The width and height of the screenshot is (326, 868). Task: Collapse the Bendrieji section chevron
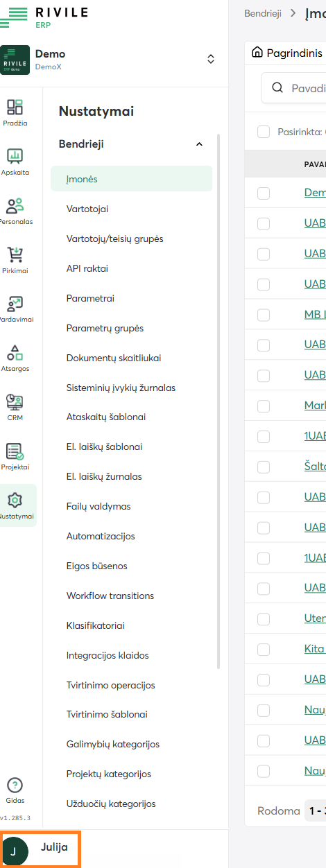click(x=200, y=144)
